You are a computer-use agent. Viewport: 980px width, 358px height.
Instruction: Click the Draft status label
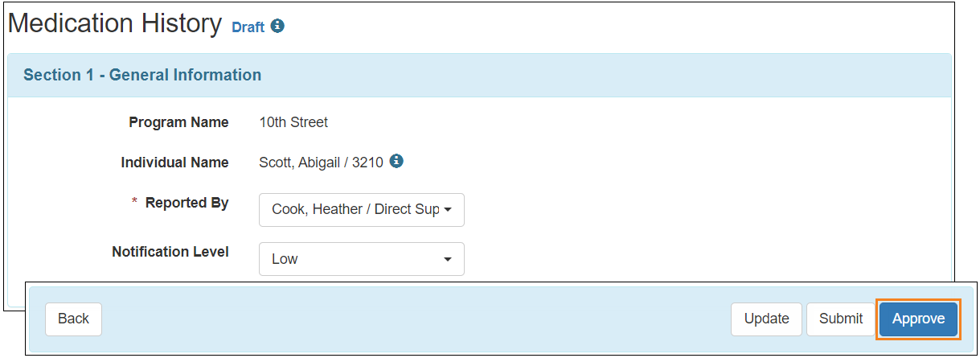pos(248,27)
